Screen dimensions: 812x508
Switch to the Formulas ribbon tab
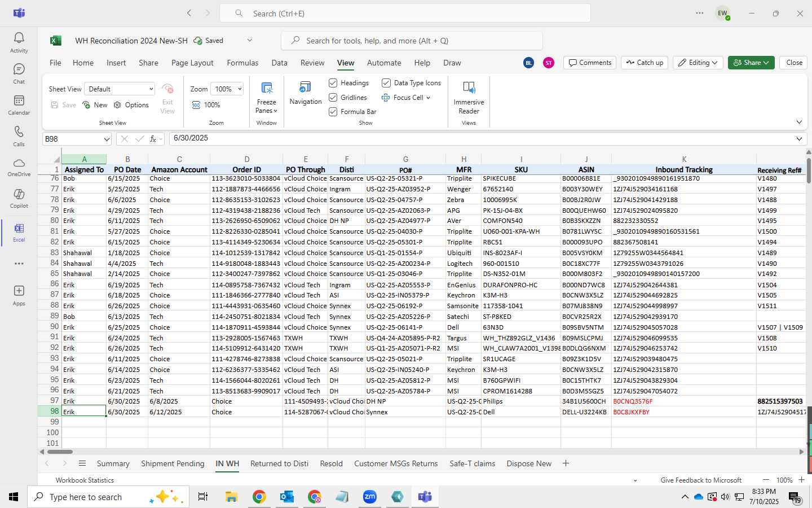point(242,63)
